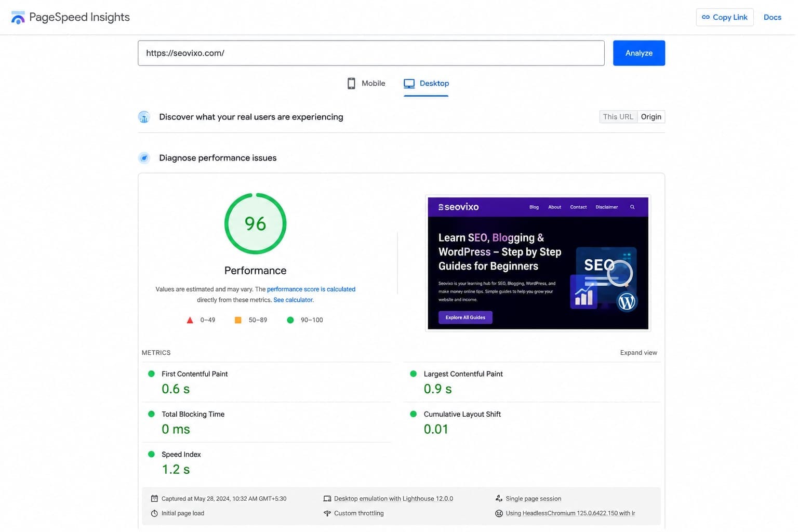Open the performance score is calculated link

(x=311, y=289)
